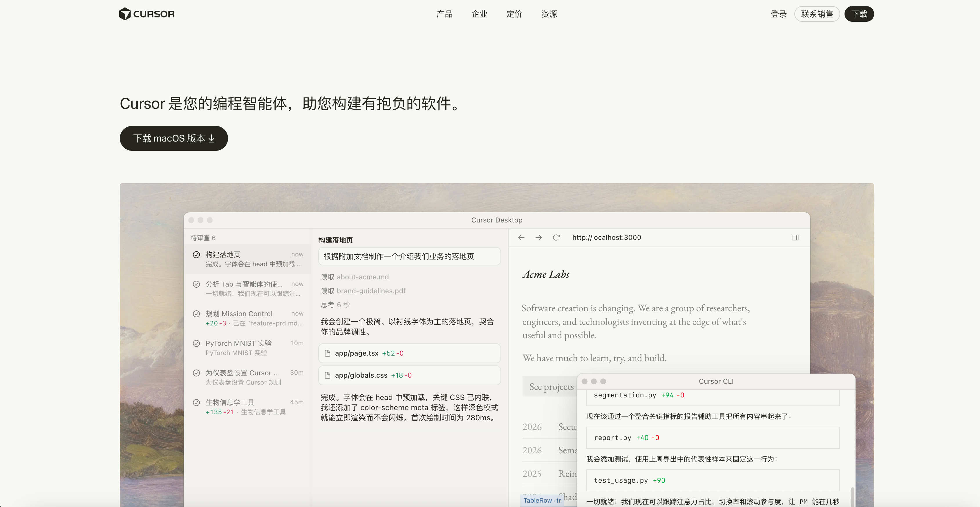Open the app/globals.css file change card
Screen dimensions: 980x507
409,375
